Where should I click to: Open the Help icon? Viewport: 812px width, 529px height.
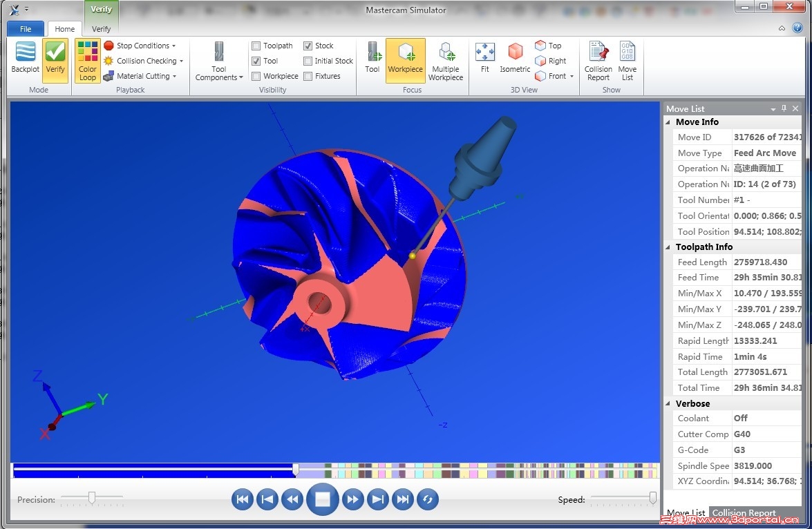coord(797,28)
